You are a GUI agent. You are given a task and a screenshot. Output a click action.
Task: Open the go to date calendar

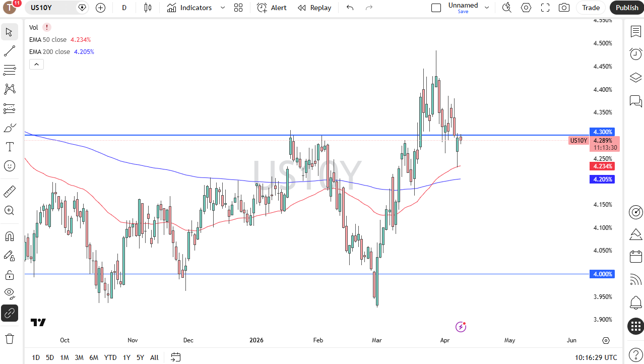175,357
